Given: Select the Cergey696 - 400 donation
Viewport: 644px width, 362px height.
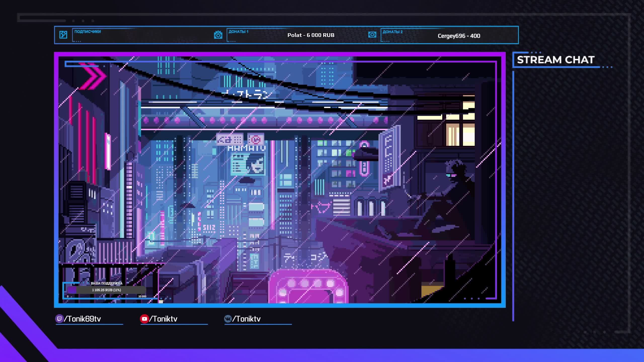Looking at the screenshot, I should pyautogui.click(x=459, y=36).
